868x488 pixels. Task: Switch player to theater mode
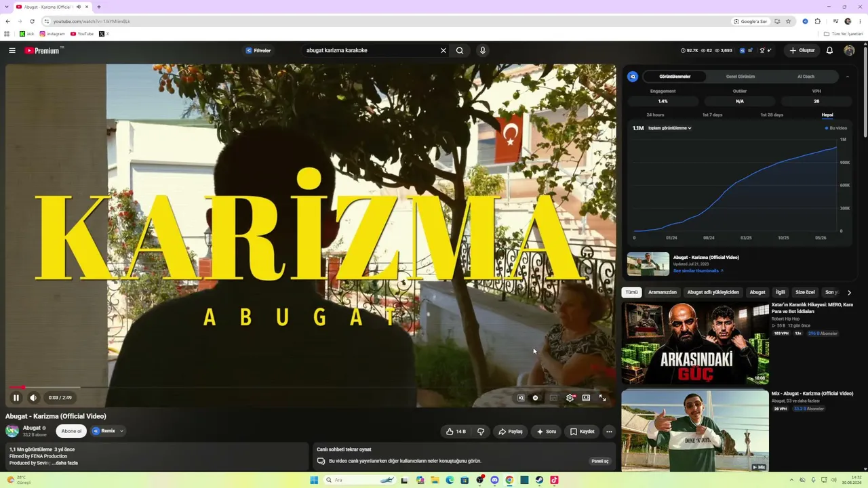click(586, 398)
